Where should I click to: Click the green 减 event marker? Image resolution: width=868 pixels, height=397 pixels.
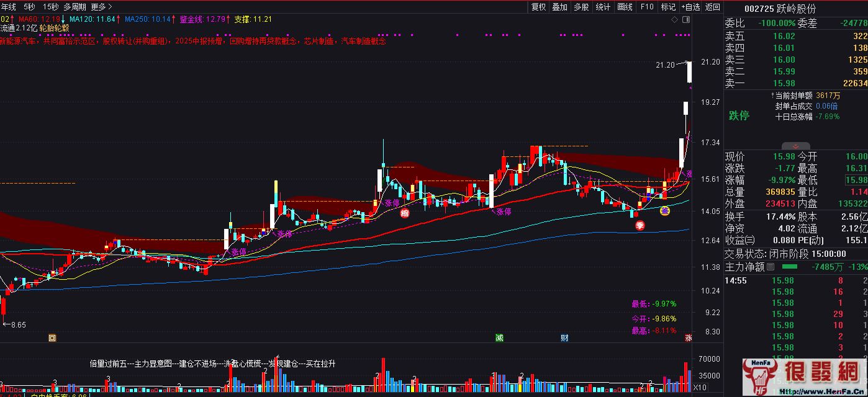tap(499, 338)
